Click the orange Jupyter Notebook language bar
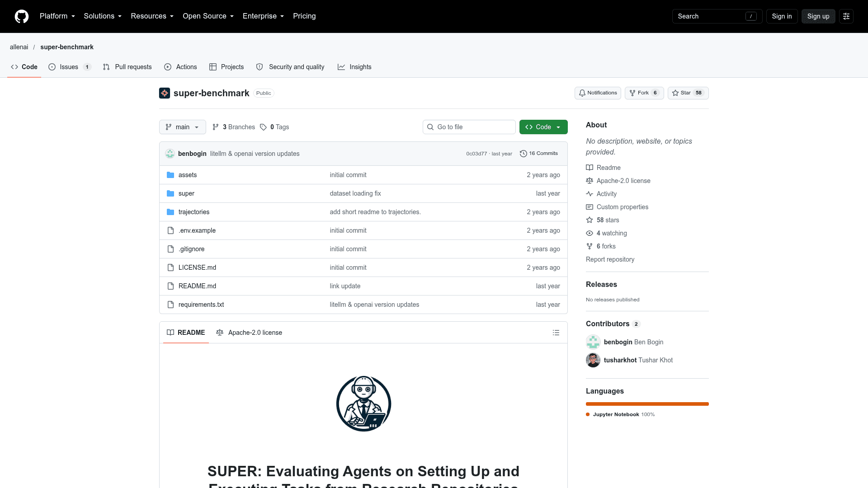The height and width of the screenshot is (488, 868). (x=647, y=404)
